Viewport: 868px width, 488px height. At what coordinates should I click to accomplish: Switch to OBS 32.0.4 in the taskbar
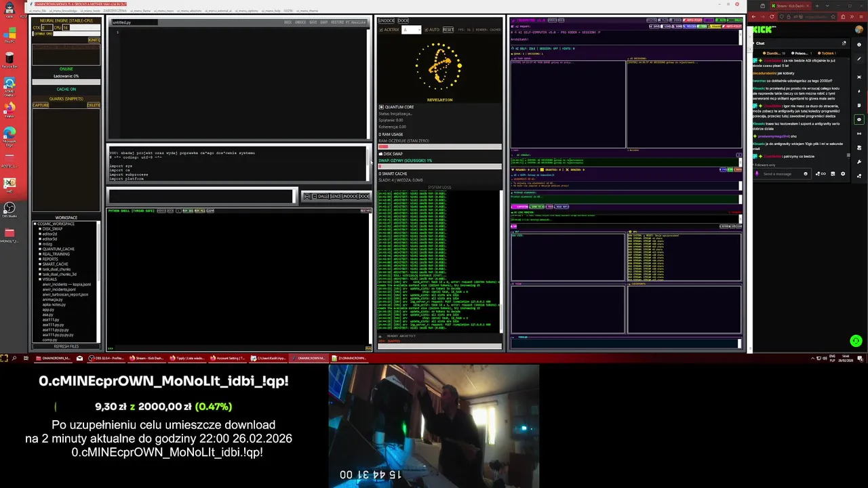[106, 358]
